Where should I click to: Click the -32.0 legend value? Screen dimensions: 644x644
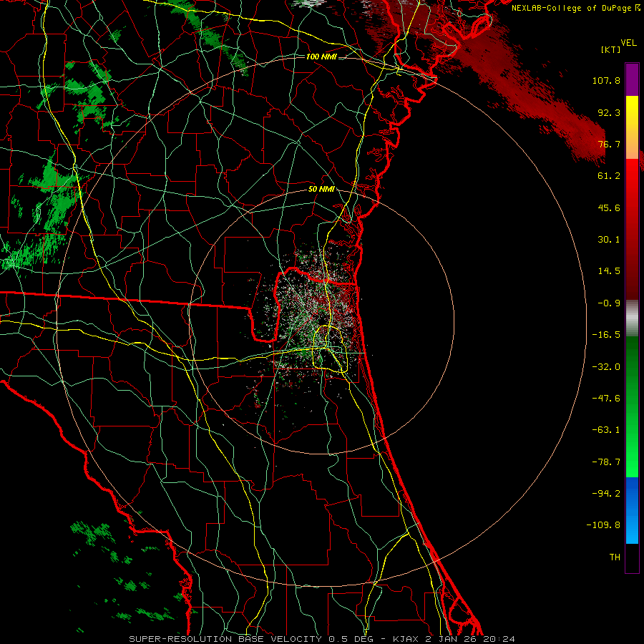coord(606,367)
